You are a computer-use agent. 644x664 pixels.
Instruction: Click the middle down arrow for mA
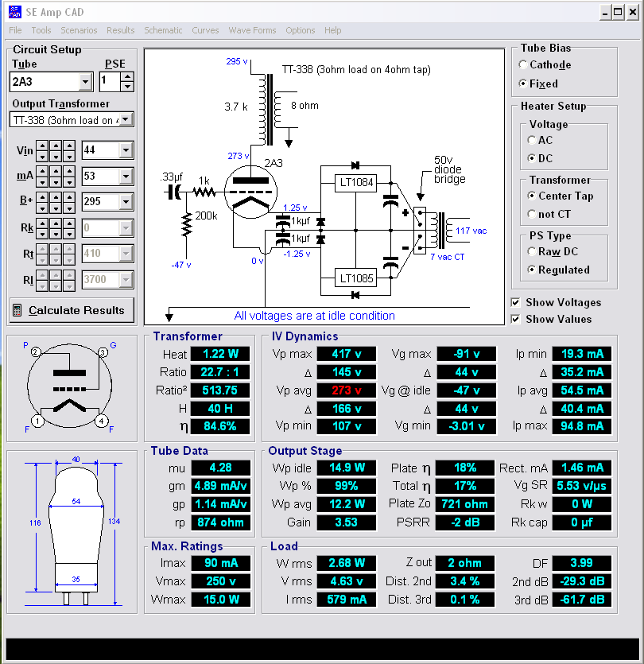[x=56, y=183]
